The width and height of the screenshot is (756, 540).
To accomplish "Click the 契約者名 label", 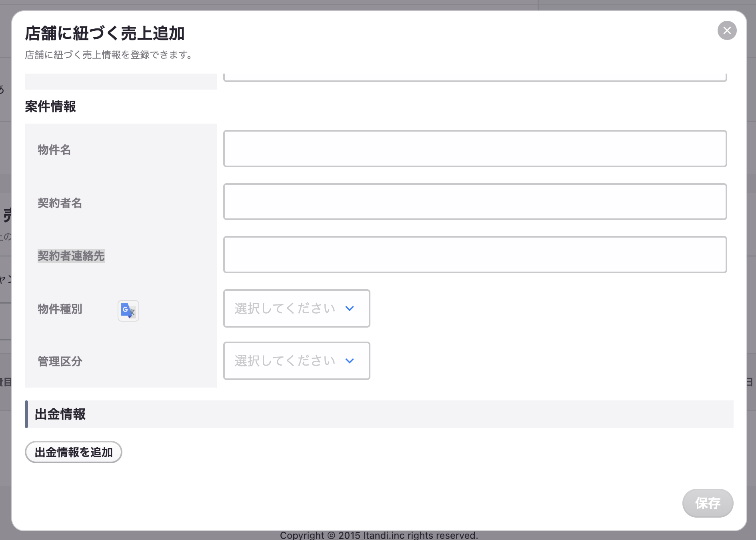I will click(x=60, y=203).
